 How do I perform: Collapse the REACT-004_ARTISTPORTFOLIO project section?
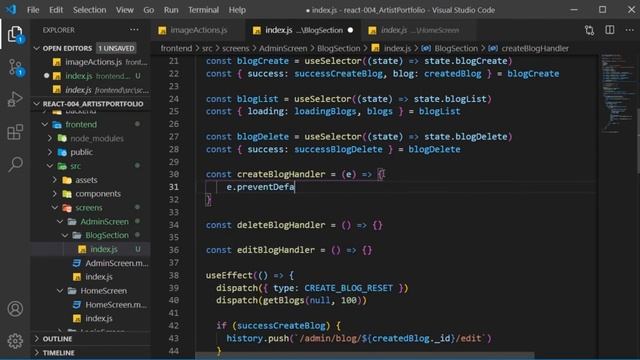(36, 104)
